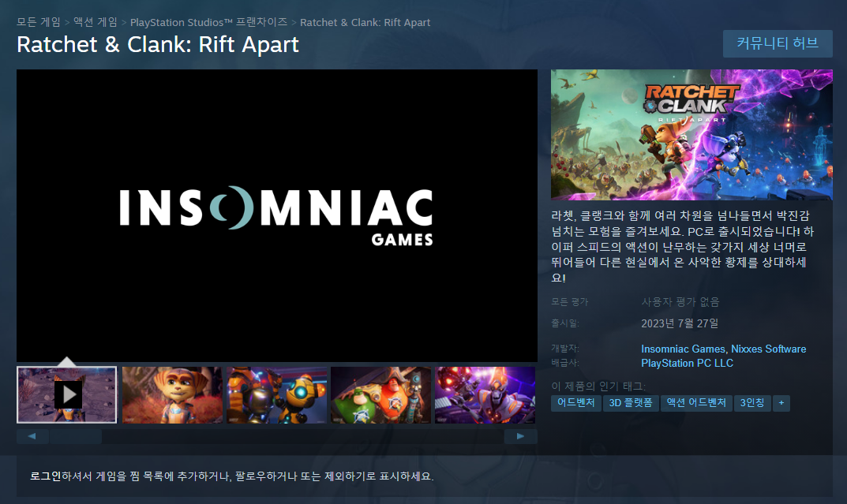Select the Ratchet close-up screenshot thumbnail
Image resolution: width=847 pixels, height=504 pixels.
[172, 395]
